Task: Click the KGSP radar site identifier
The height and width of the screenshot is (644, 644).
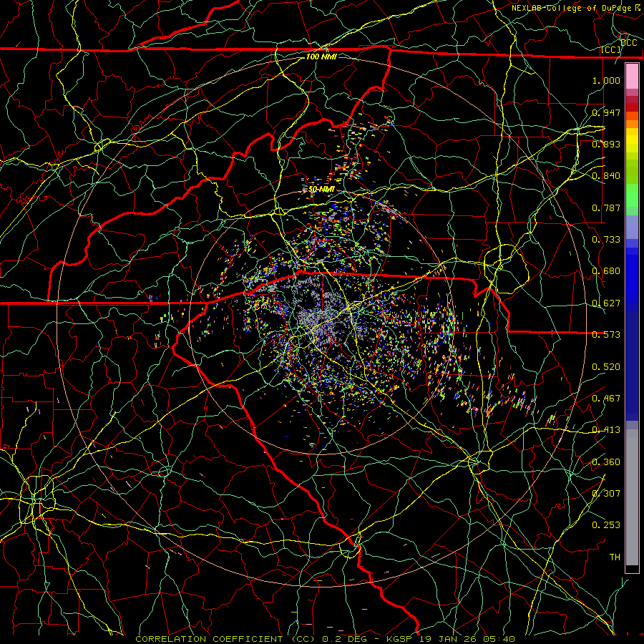Action: pos(399,639)
